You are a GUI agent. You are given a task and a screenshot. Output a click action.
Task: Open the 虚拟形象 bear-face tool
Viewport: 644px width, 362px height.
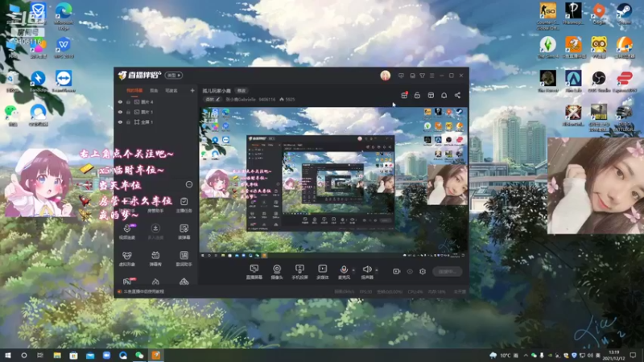coord(127,259)
